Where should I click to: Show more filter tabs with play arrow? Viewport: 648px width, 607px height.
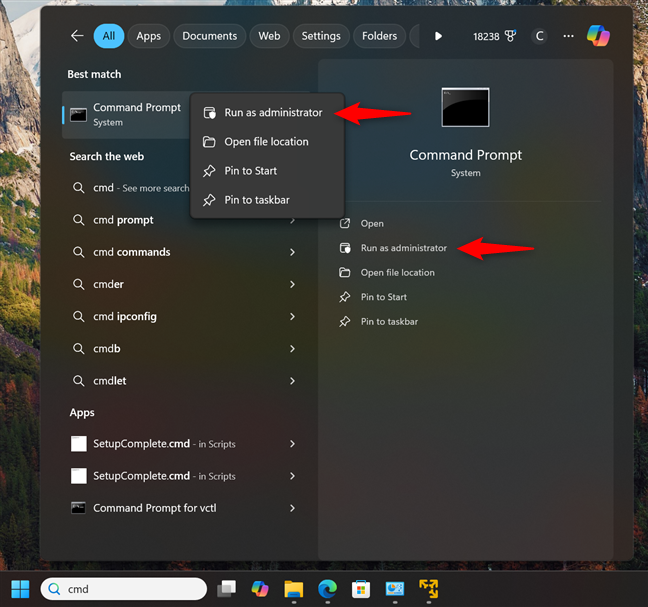(438, 36)
